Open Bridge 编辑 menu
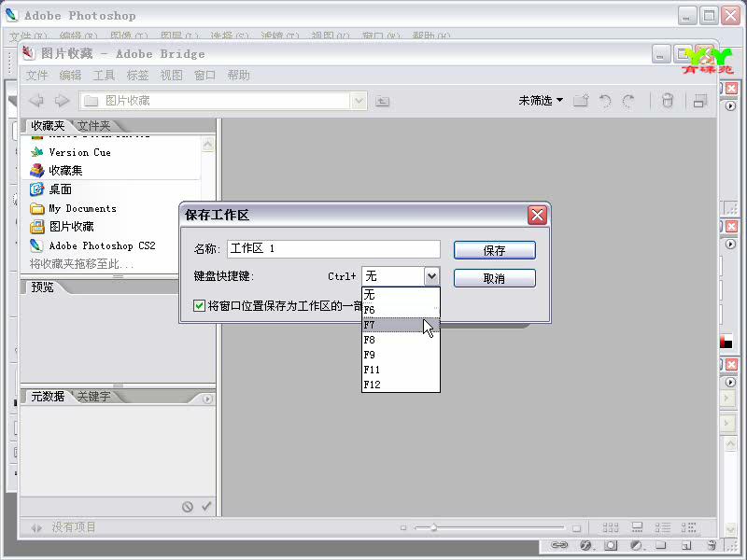Screen dimensions: 747x560 (x=71, y=76)
